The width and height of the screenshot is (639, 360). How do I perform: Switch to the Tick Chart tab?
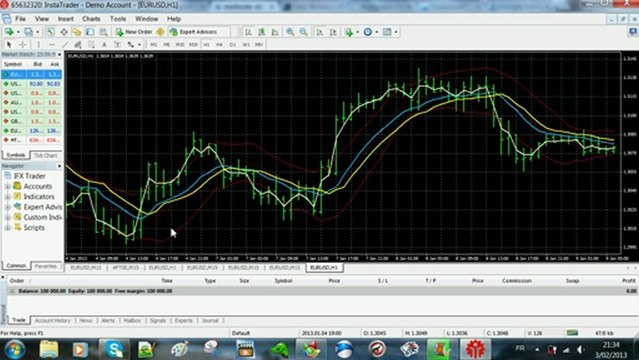point(46,156)
